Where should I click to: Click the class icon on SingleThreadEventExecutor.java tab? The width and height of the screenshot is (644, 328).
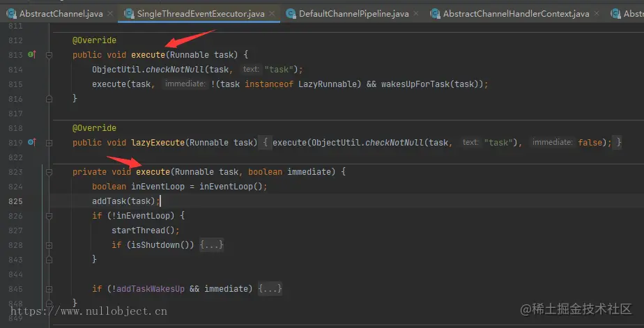click(130, 14)
